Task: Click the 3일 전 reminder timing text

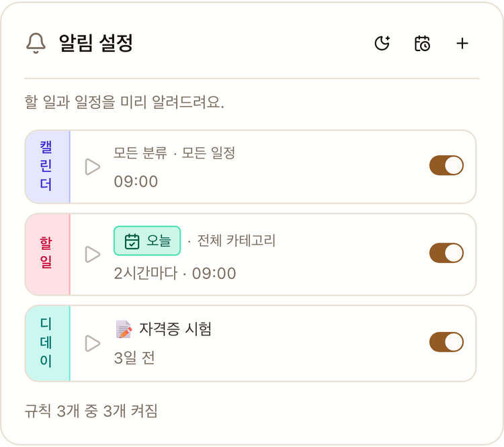Action: click(134, 358)
